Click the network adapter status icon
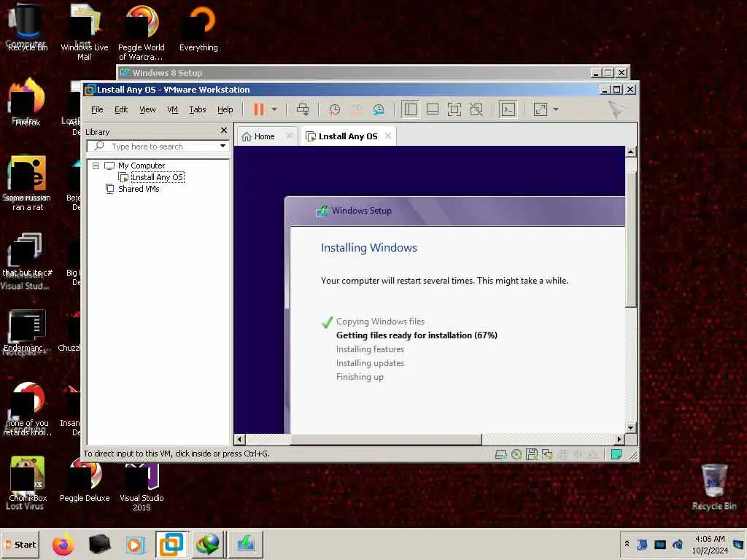 (x=547, y=455)
